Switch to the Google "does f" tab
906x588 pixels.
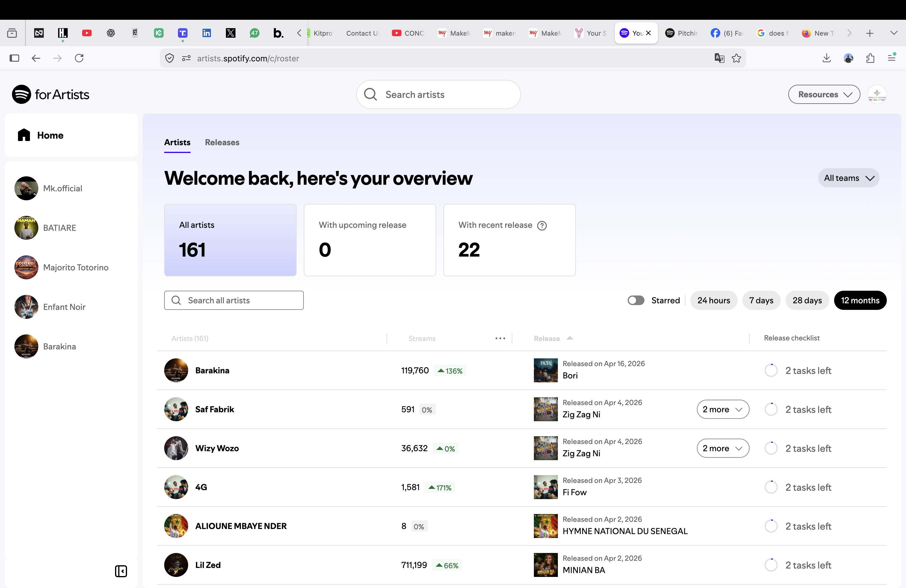coord(772,33)
